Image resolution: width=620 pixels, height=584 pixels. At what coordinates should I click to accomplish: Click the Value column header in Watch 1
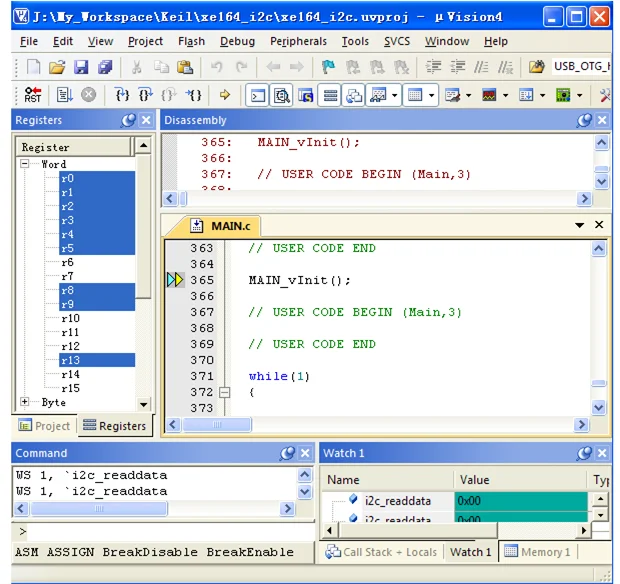click(520, 480)
